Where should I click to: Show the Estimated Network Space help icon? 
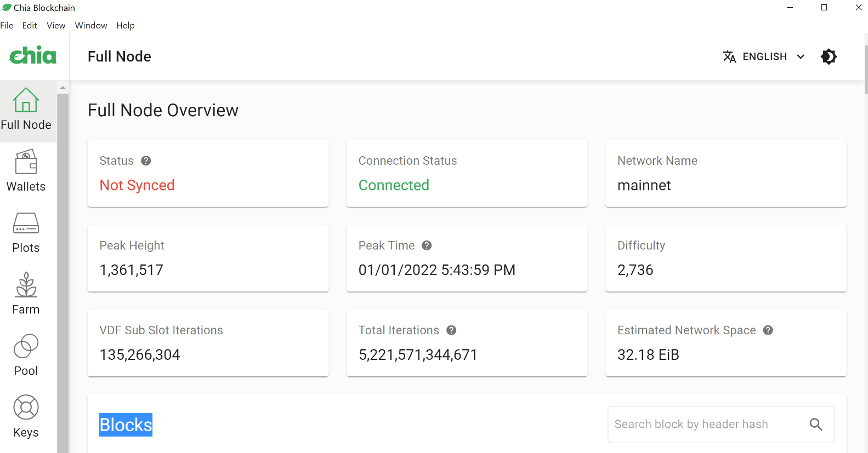coord(768,330)
